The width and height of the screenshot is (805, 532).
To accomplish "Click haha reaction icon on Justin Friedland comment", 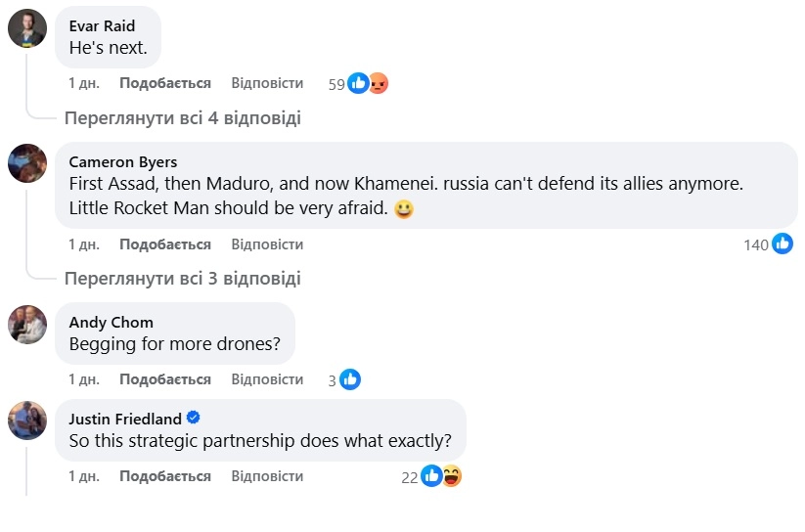I will (x=451, y=476).
